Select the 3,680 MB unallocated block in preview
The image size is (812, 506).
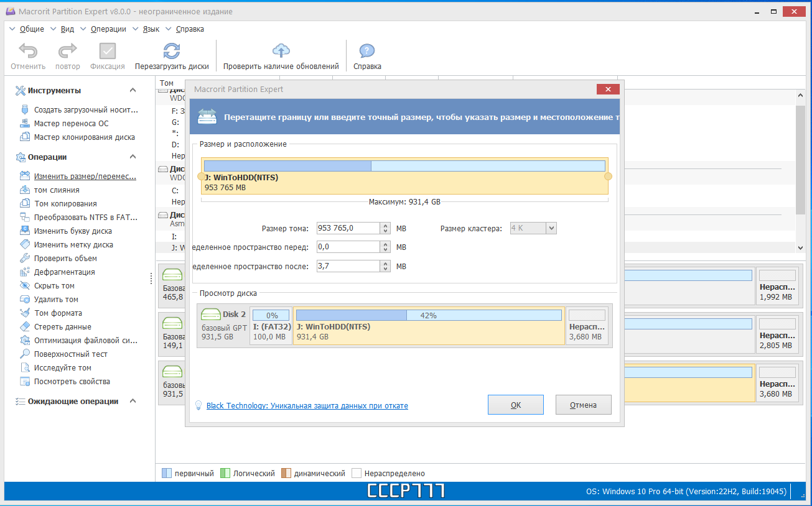pyautogui.click(x=587, y=325)
